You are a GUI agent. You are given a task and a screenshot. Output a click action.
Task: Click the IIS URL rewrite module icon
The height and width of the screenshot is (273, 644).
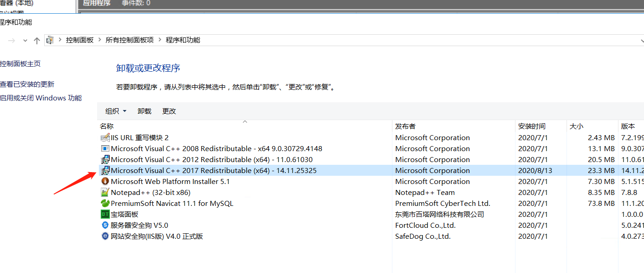105,137
